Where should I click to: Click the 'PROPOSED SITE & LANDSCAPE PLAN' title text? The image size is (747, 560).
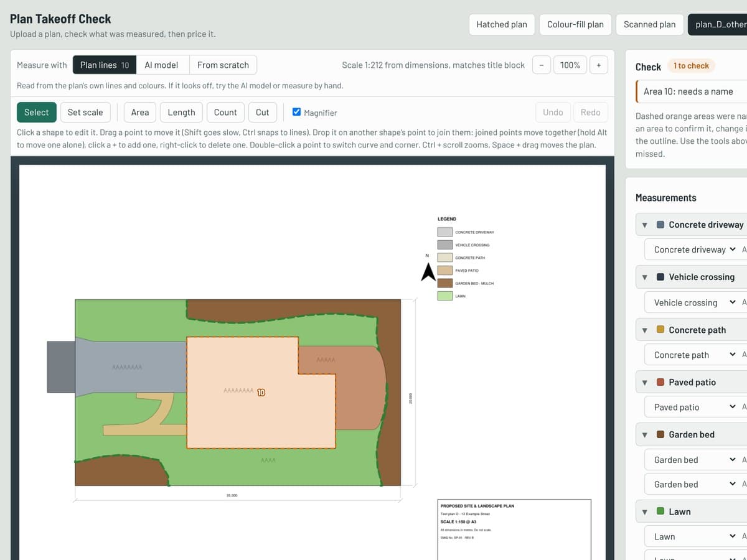[x=477, y=506]
